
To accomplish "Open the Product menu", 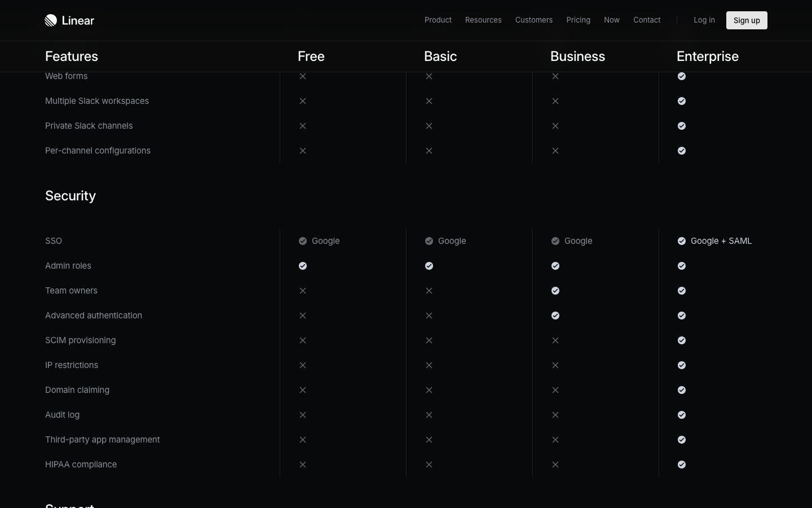I will pyautogui.click(x=438, y=20).
